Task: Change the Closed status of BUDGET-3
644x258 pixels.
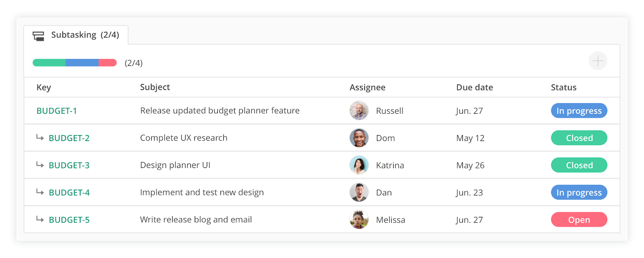Action: pos(579,165)
